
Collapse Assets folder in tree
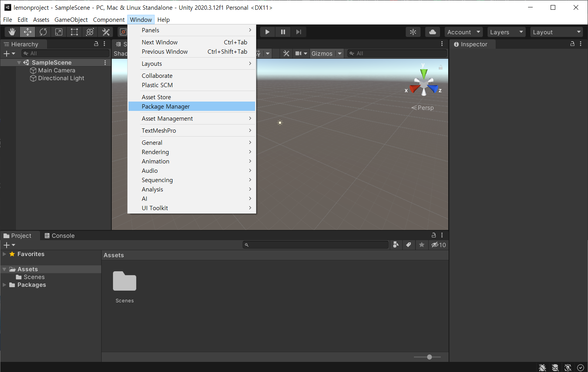(x=4, y=269)
